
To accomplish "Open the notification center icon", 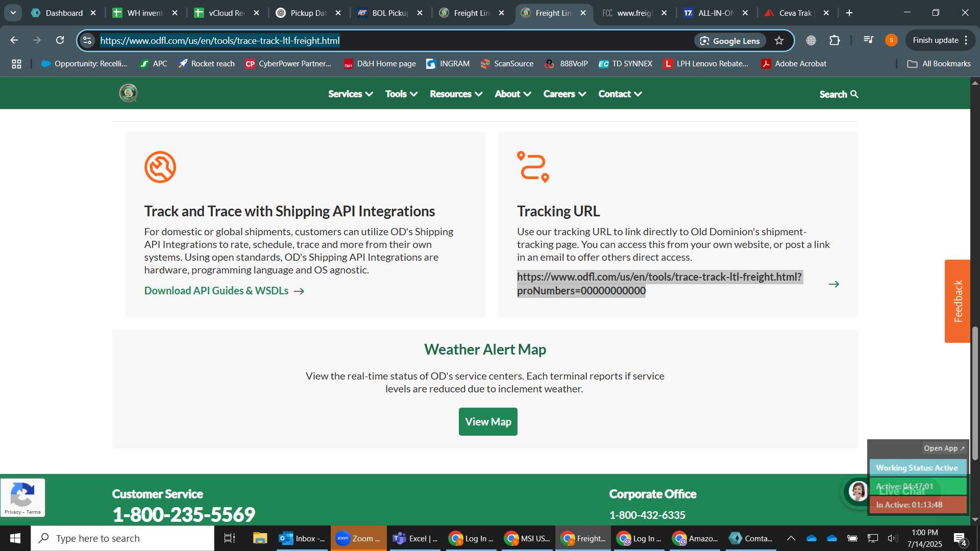I will coord(960,538).
